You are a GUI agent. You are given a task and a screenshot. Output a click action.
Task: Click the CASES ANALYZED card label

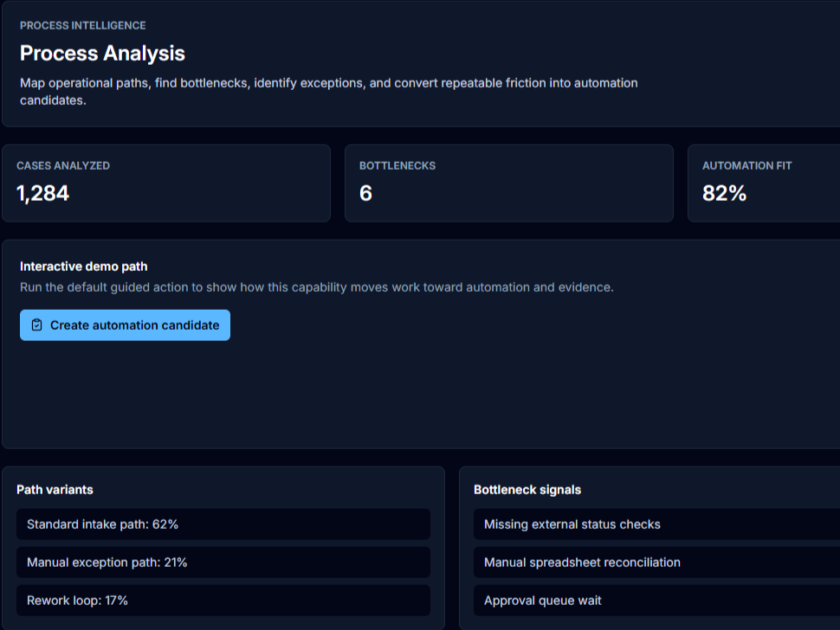pos(63,165)
